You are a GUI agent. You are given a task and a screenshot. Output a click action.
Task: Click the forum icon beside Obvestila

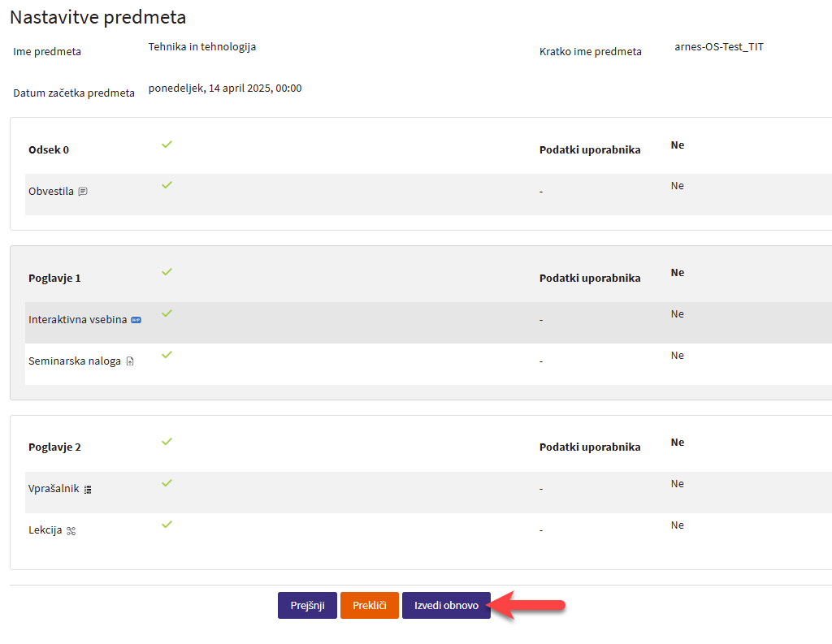(83, 192)
